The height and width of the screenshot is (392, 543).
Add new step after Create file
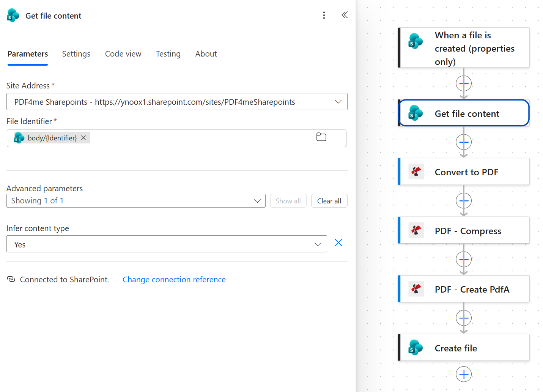[464, 375]
